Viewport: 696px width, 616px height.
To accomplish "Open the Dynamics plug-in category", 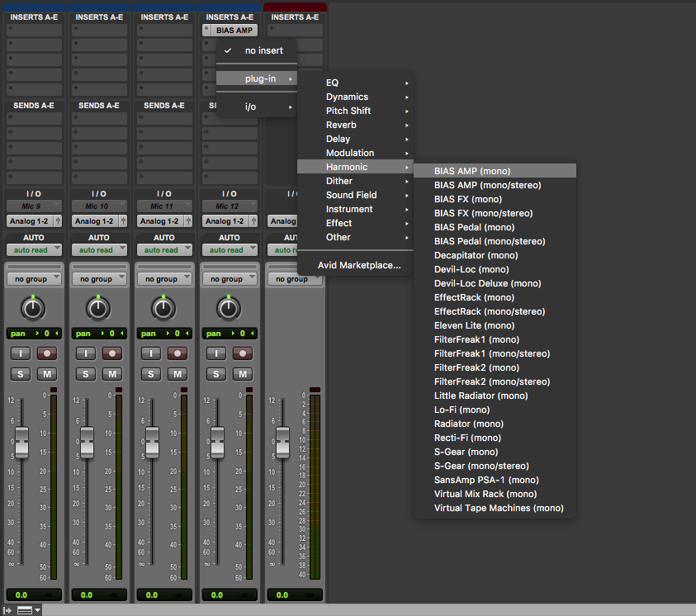I will point(355,97).
